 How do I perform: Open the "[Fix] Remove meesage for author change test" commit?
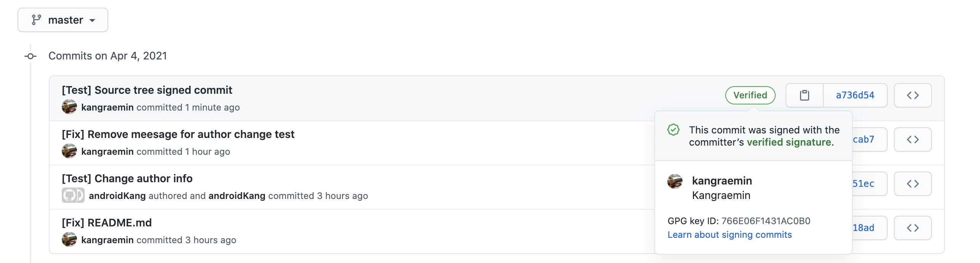coord(178,134)
